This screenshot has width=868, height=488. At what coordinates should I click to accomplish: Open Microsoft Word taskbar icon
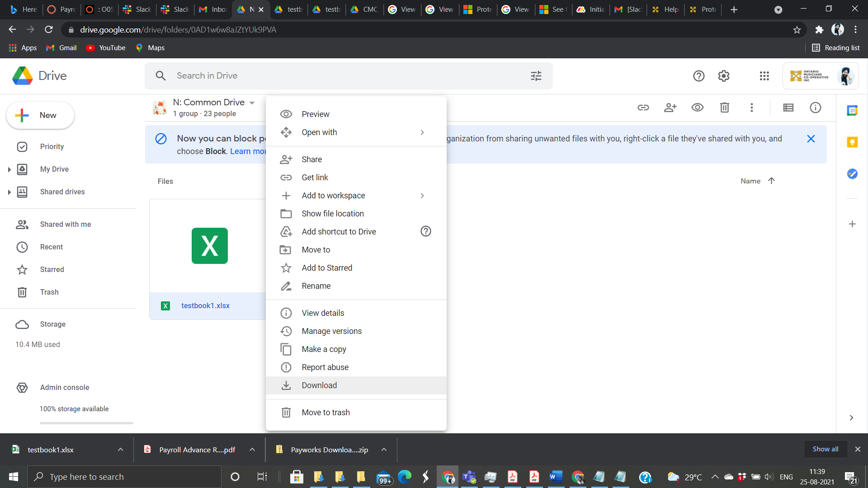tap(556, 477)
